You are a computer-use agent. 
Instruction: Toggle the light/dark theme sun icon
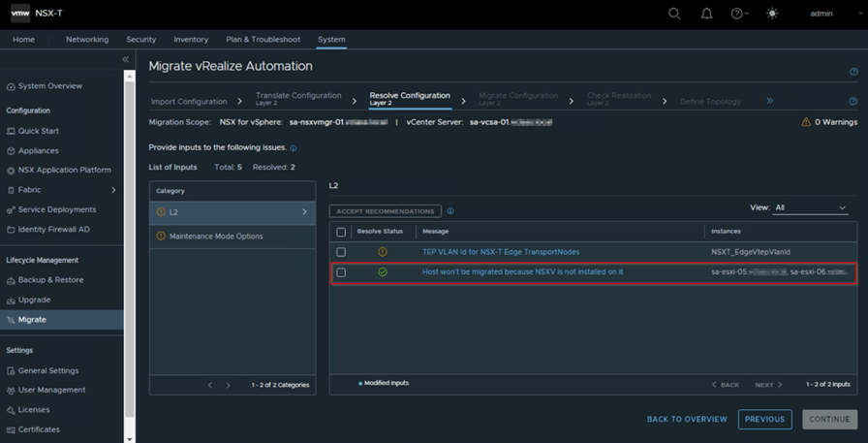[x=772, y=14]
